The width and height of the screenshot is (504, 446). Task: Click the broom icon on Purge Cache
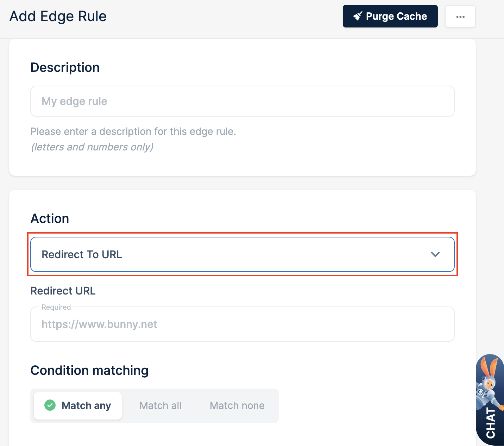(x=358, y=16)
